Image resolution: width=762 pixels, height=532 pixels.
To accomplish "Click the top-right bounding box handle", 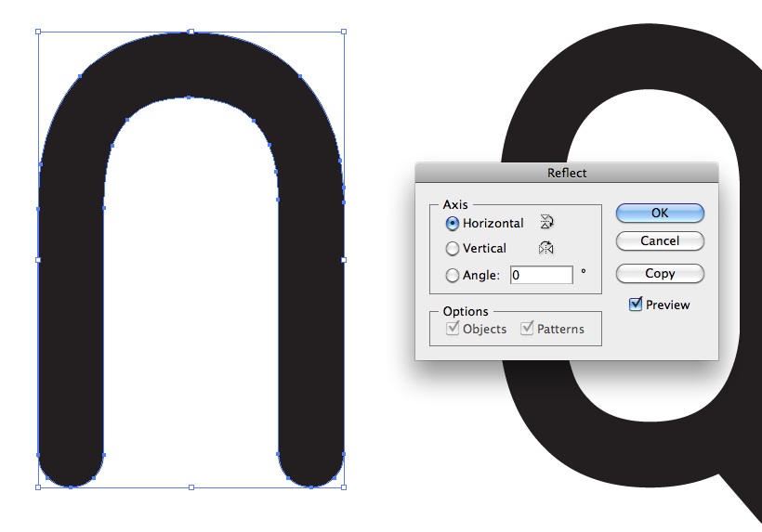I will tap(344, 32).
